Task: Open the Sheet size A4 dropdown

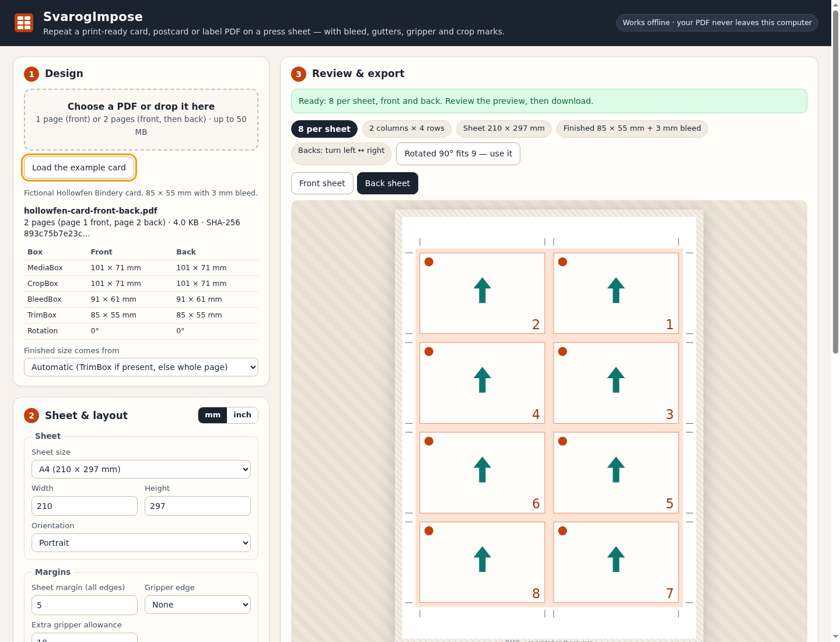Action: point(141,469)
